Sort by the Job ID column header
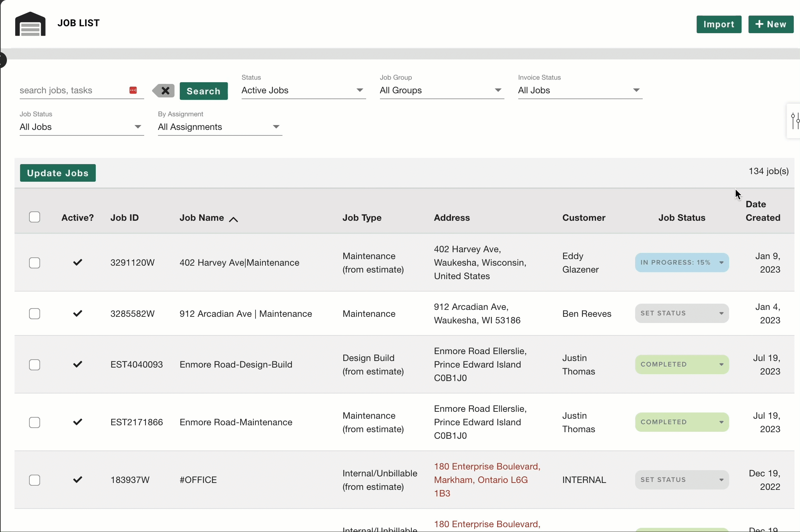This screenshot has width=800, height=532. 124,218
